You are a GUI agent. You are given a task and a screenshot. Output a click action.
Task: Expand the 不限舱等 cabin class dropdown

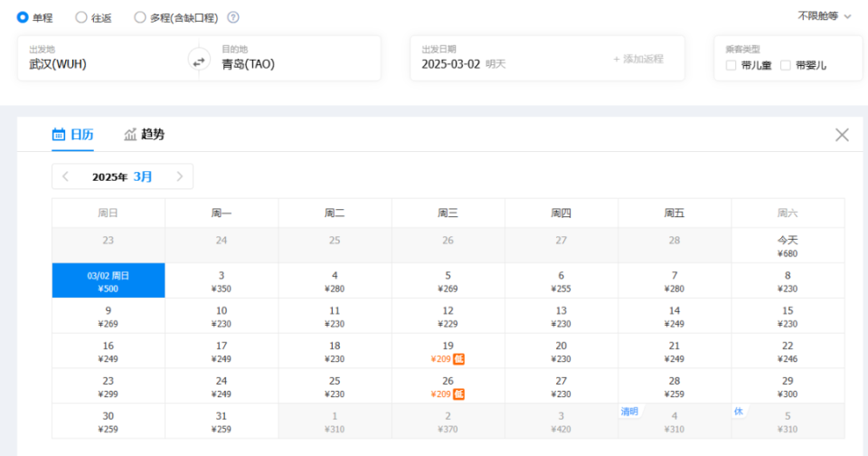point(824,16)
